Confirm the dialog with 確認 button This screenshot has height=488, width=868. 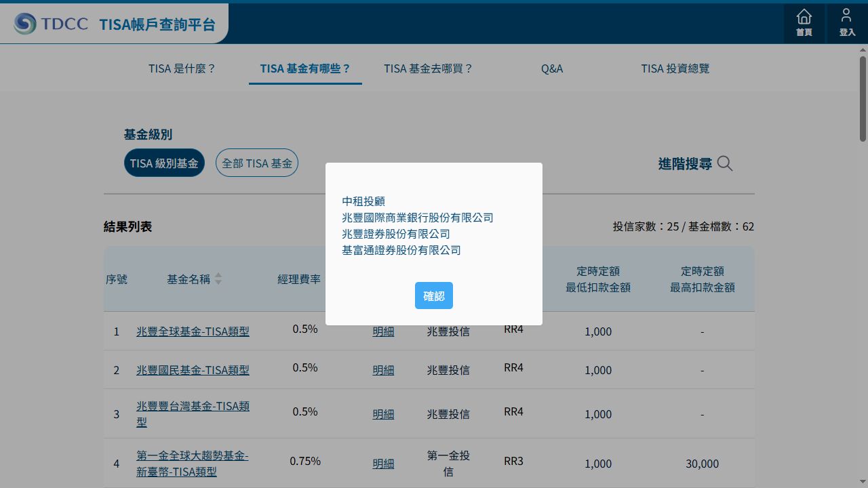tap(434, 296)
